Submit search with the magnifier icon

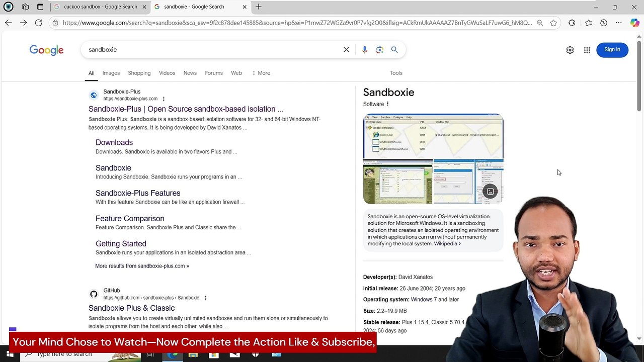coord(394,50)
